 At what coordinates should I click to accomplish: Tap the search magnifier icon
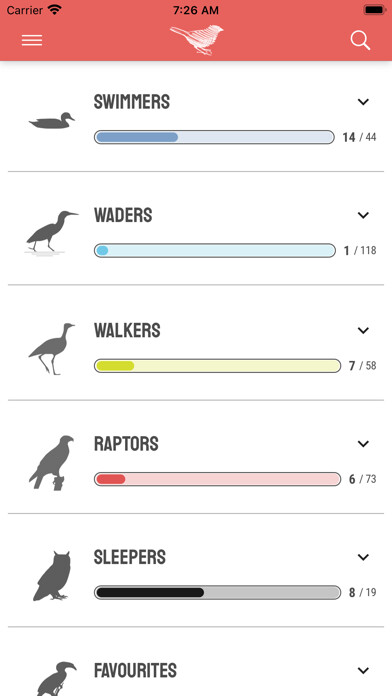click(360, 40)
